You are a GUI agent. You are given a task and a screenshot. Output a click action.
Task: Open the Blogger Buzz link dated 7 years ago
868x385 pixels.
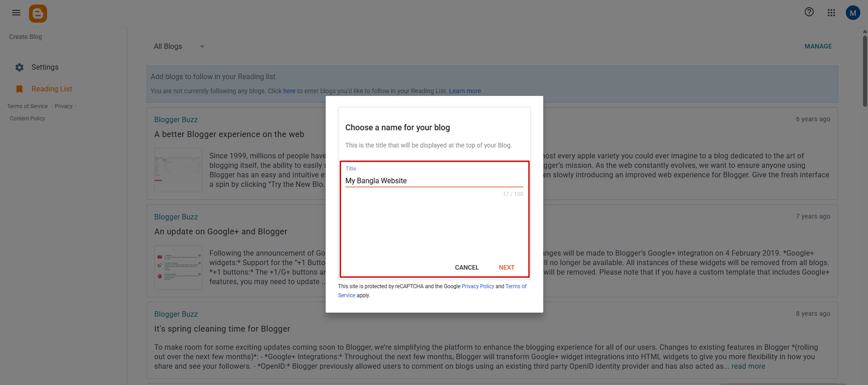coord(176,217)
